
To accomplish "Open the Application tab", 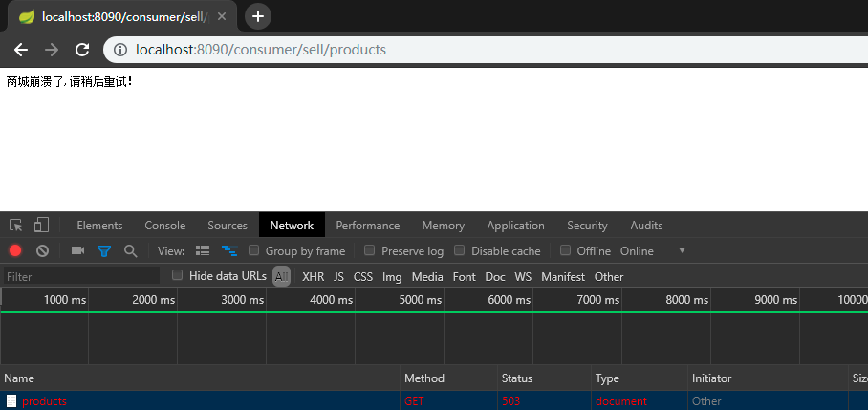I will [x=515, y=226].
